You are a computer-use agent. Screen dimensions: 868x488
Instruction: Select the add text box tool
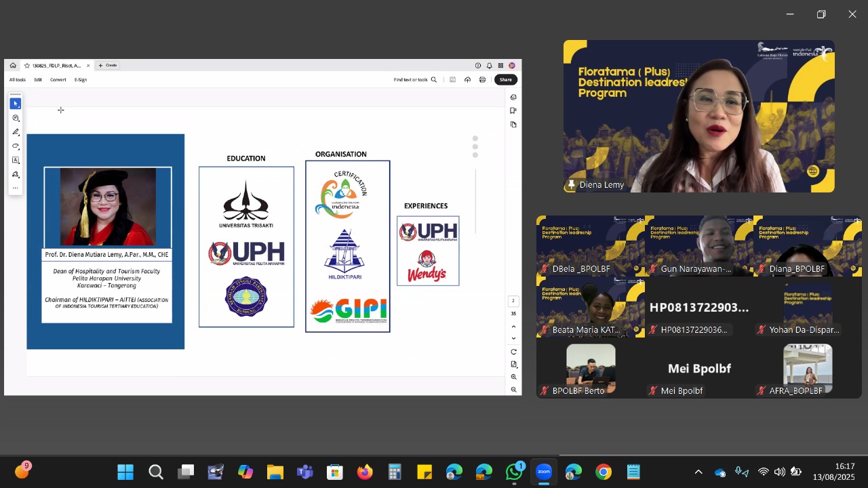16,161
